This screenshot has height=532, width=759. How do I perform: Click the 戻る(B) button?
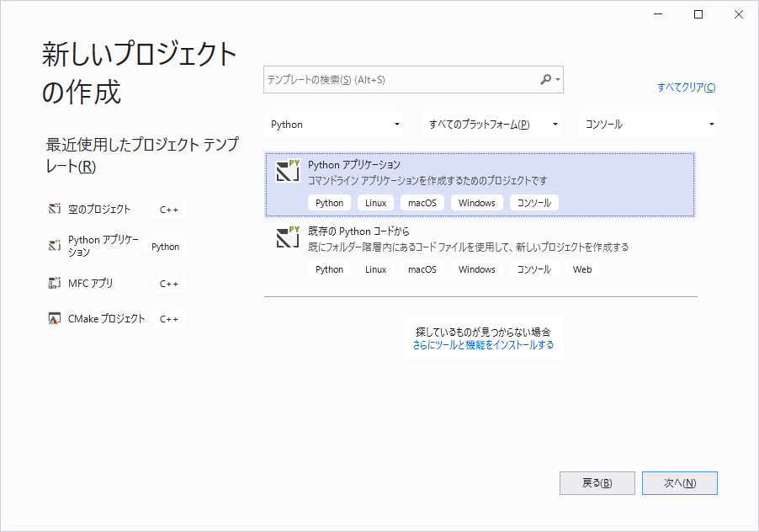597,483
